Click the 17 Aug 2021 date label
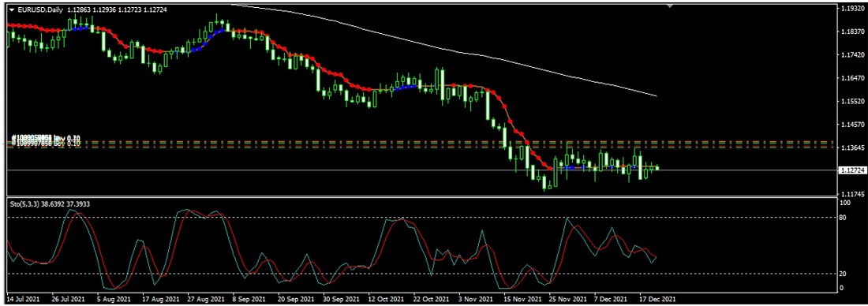The height and width of the screenshot is (306, 868). [161, 299]
